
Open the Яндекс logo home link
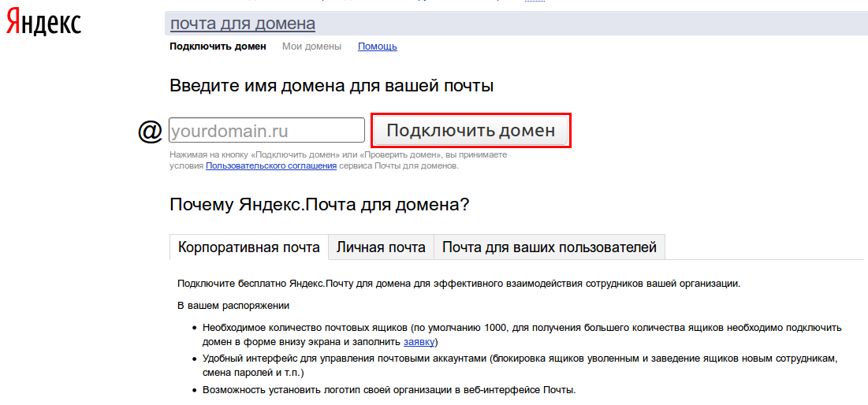tap(43, 23)
